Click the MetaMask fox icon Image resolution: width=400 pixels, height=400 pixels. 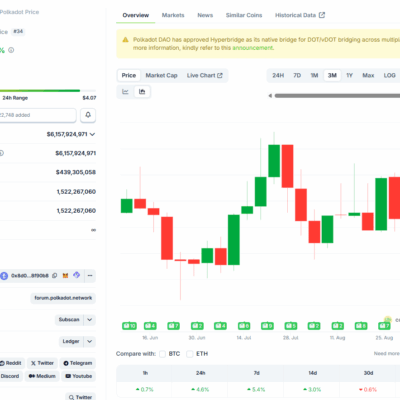coord(66,276)
